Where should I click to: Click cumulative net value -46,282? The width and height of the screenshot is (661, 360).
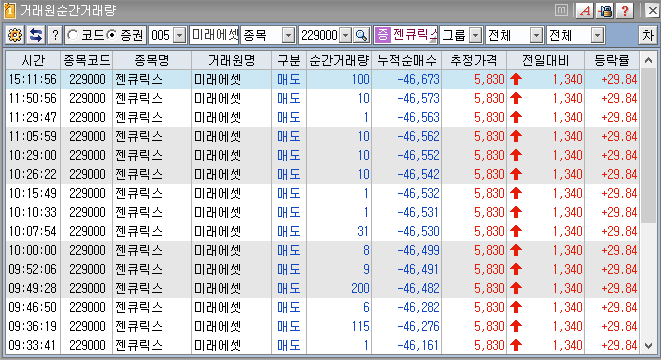click(418, 307)
